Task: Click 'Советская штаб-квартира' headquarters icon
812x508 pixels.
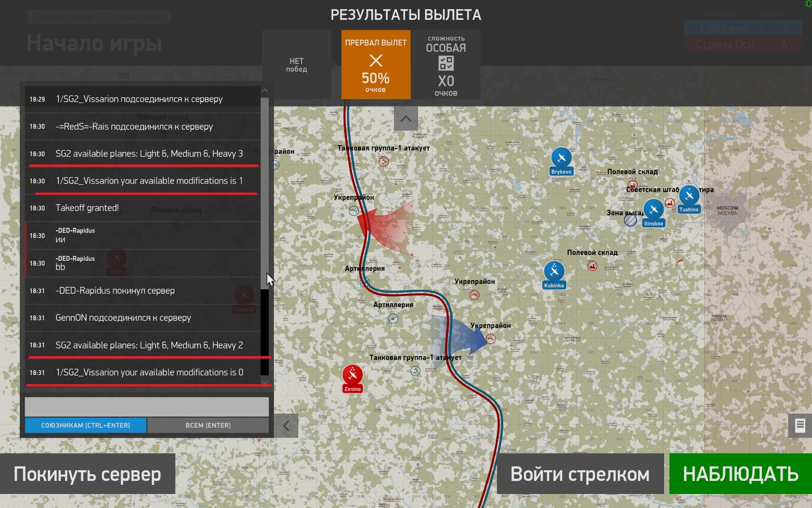Action: pos(670,203)
